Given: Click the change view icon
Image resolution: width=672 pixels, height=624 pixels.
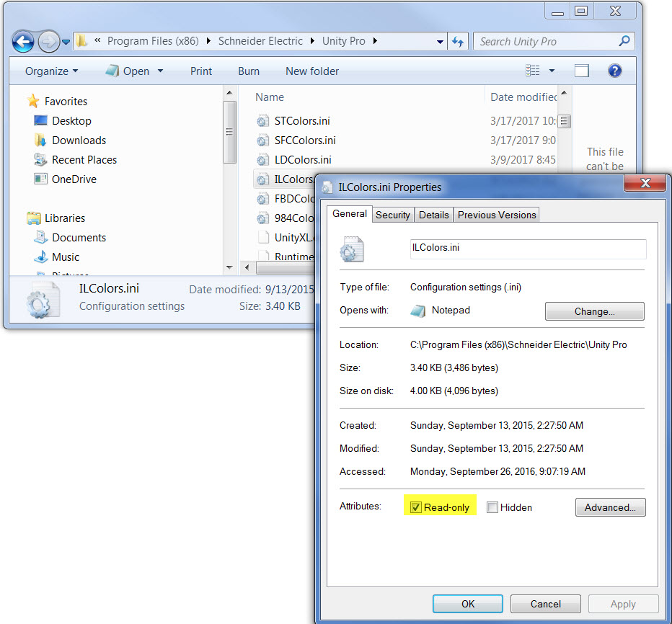Looking at the screenshot, I should point(533,71).
